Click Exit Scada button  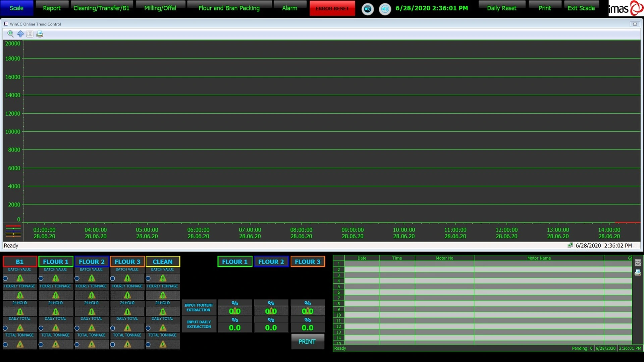[x=581, y=8]
